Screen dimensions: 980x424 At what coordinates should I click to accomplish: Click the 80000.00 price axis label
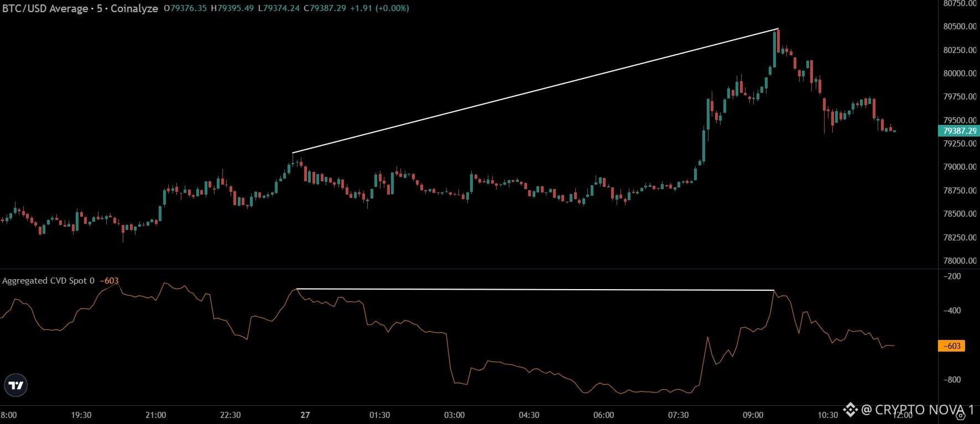[x=960, y=73]
